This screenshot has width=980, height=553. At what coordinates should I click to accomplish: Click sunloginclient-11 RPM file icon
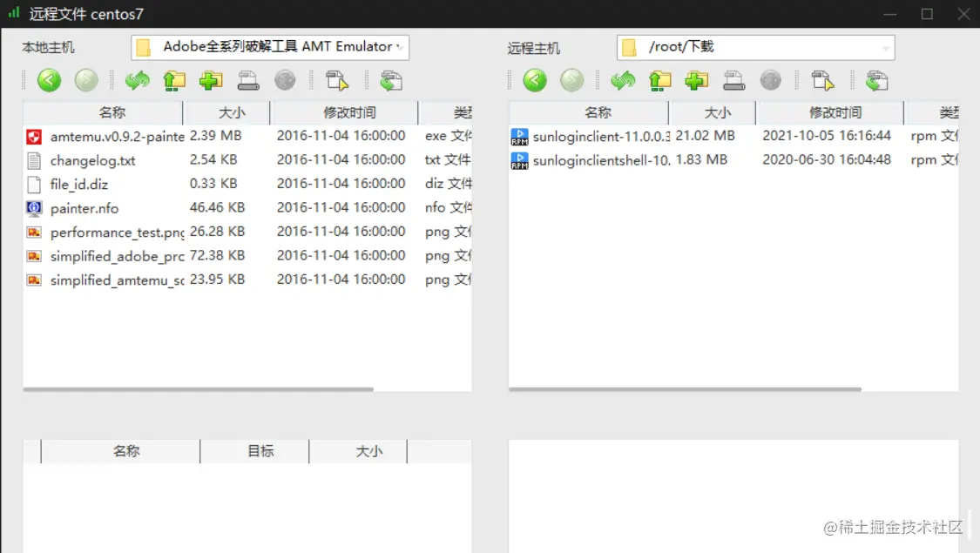click(519, 136)
